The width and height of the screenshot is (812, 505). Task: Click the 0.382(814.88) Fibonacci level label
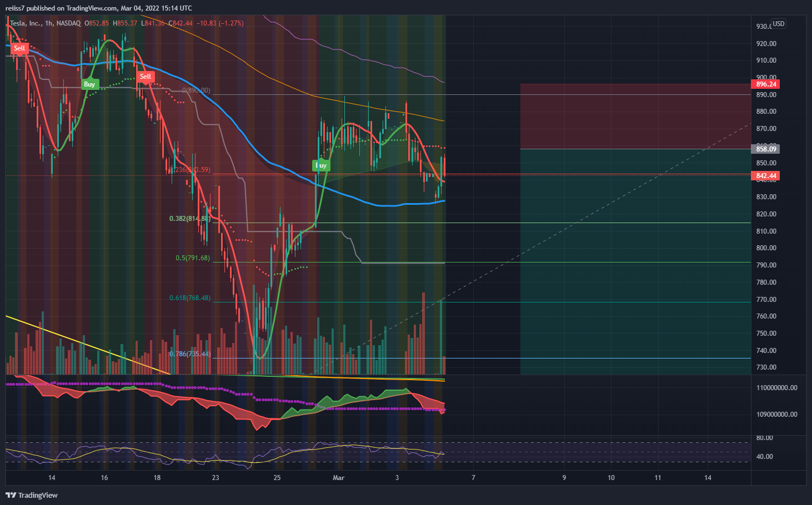click(190, 219)
